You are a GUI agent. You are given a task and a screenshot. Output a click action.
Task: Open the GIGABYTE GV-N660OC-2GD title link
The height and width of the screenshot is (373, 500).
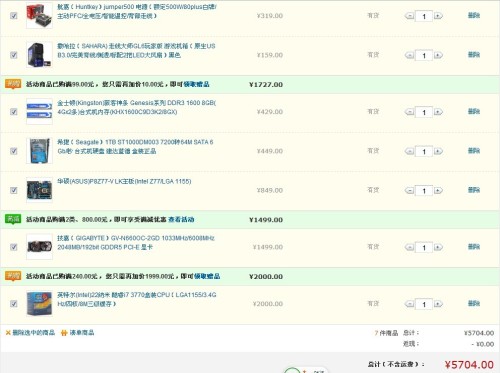136,242
